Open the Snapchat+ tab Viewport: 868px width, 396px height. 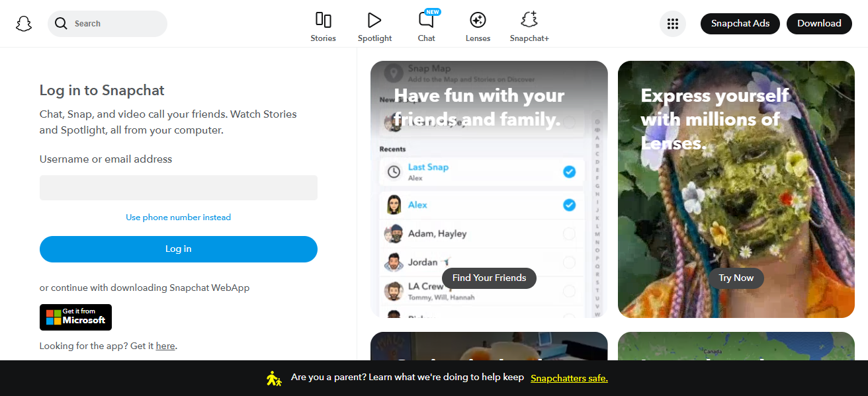click(529, 27)
